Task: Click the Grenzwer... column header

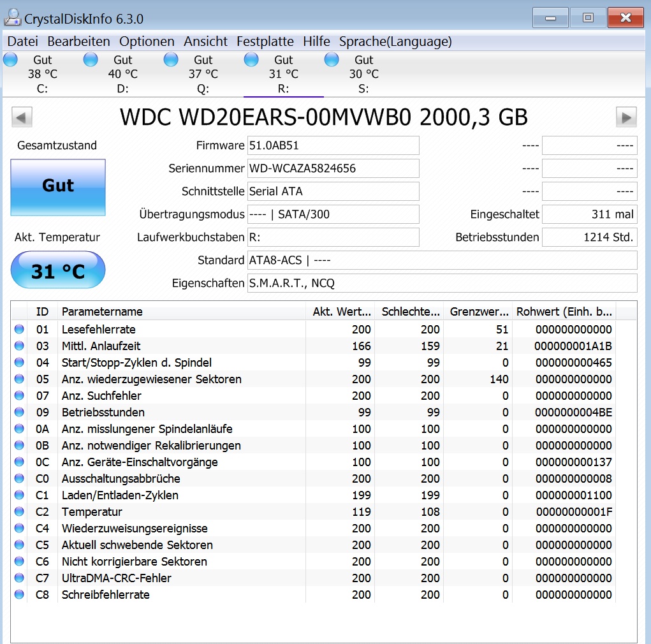Action: tap(478, 311)
